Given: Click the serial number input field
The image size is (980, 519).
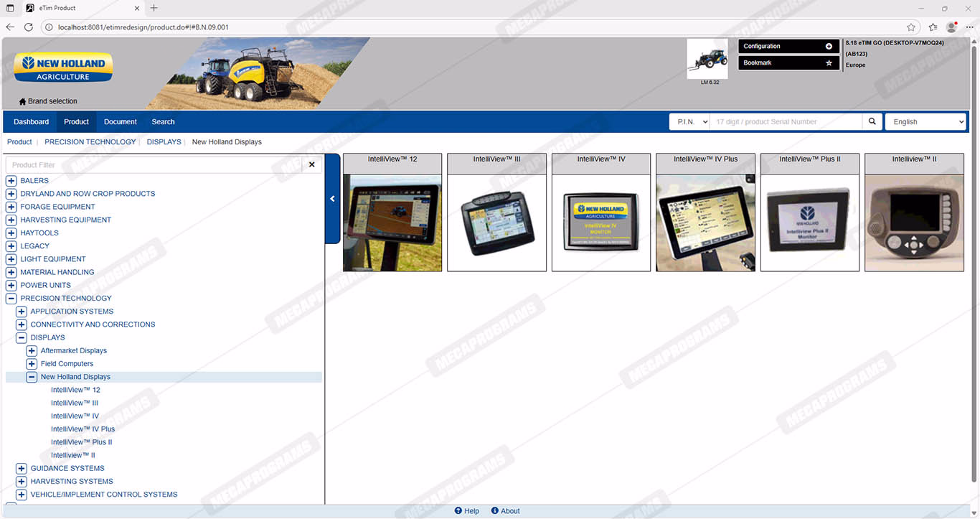Looking at the screenshot, I should 786,122.
